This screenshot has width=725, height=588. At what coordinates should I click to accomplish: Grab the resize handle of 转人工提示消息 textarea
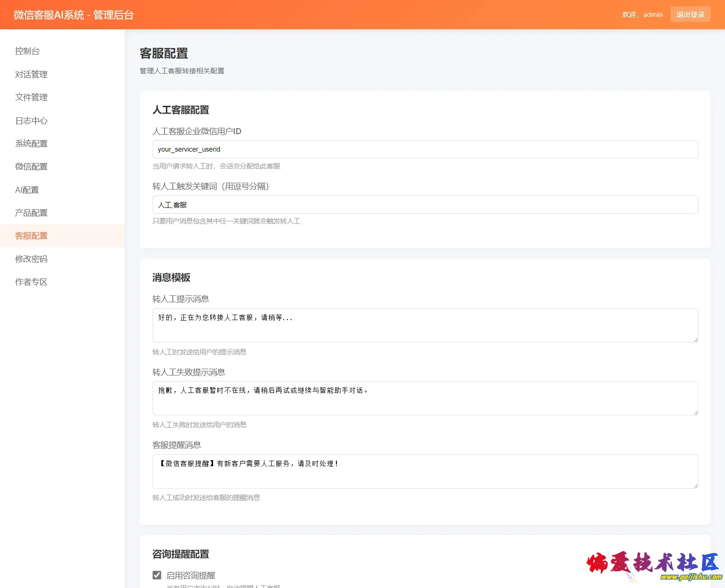point(695,339)
